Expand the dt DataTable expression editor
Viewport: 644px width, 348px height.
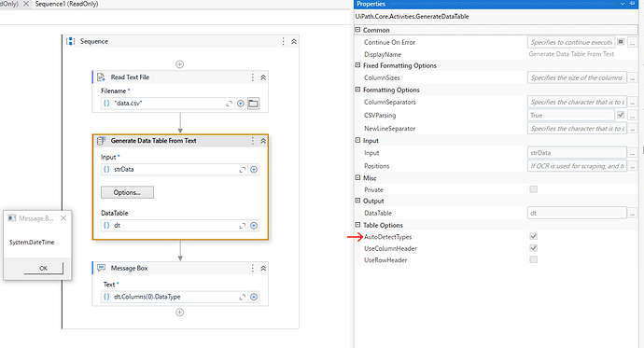pyautogui.click(x=243, y=225)
